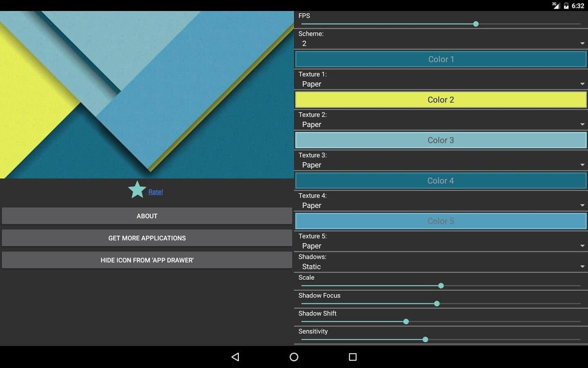Open the Shadows Static dropdown
This screenshot has width=588, height=368.
coord(441,267)
